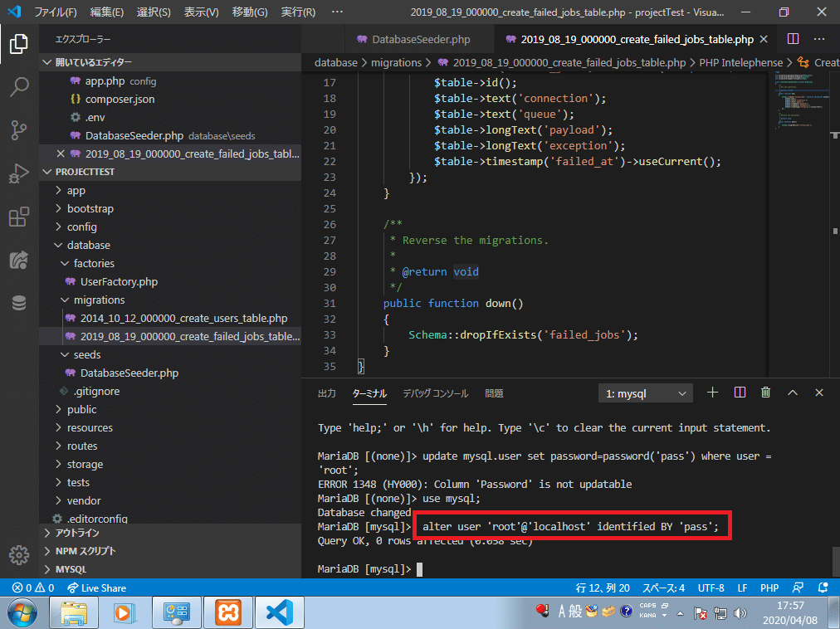Change indentation setting スペース: 4
Viewport: 840px width, 629px height.
[663, 588]
